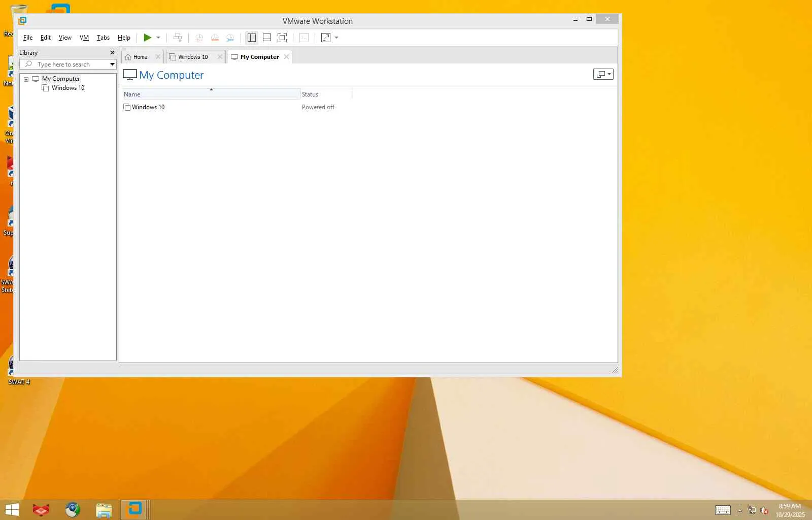This screenshot has width=812, height=520.
Task: Collapse the My Computer tree node
Action: pos(26,79)
